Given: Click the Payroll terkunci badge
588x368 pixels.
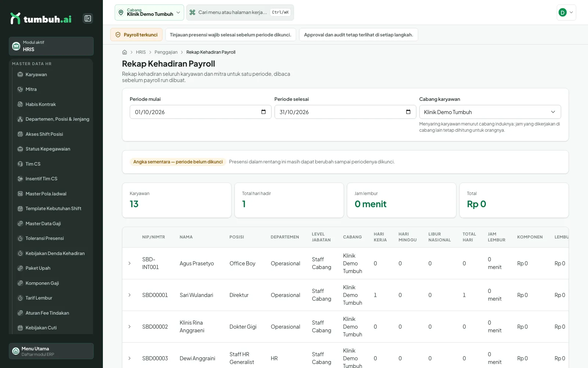Looking at the screenshot, I should tap(136, 35).
